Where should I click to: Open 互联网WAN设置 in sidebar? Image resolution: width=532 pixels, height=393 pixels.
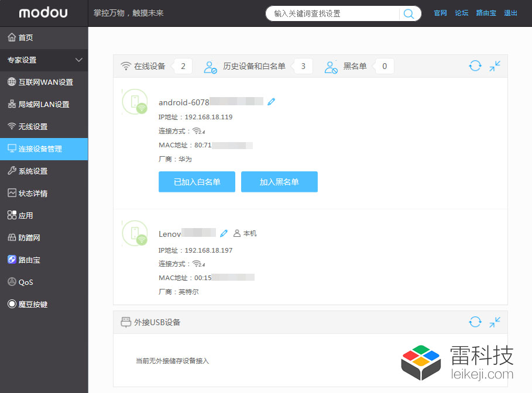(x=45, y=82)
